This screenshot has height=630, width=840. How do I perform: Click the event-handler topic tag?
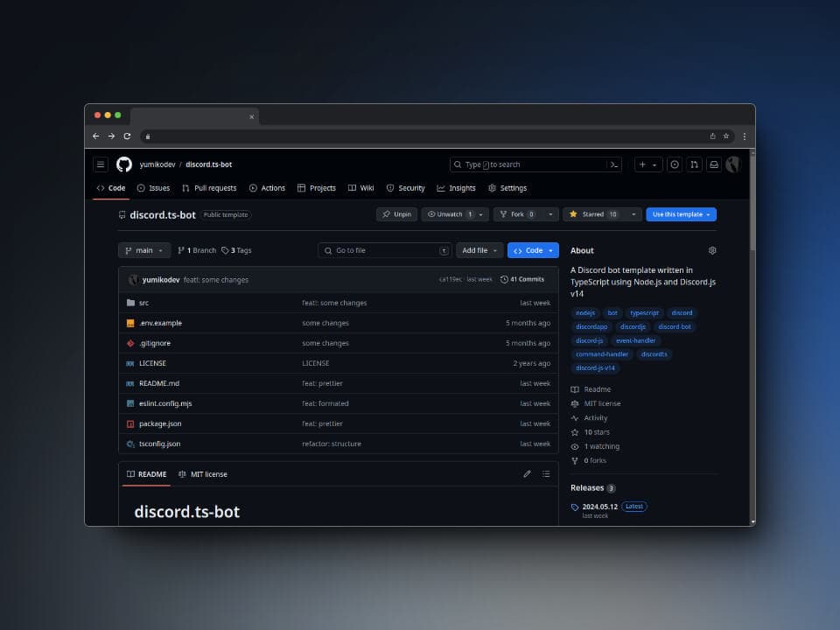(x=635, y=340)
